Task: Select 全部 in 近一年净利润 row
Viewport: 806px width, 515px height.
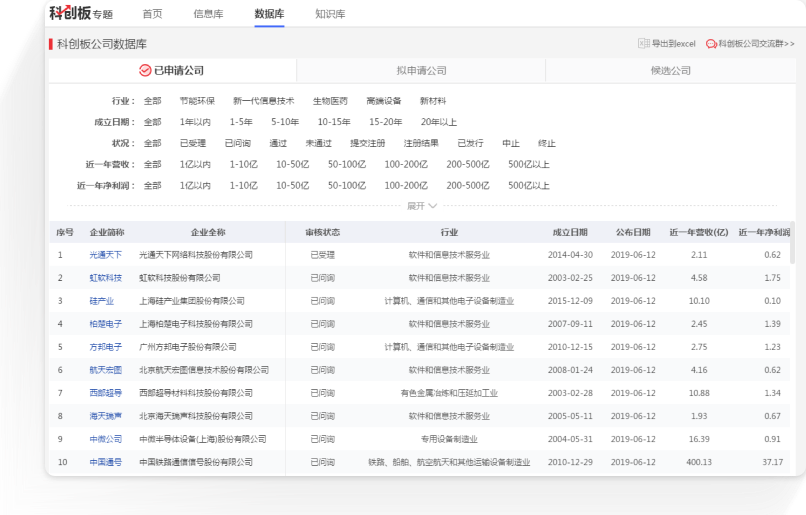Action: (x=153, y=186)
